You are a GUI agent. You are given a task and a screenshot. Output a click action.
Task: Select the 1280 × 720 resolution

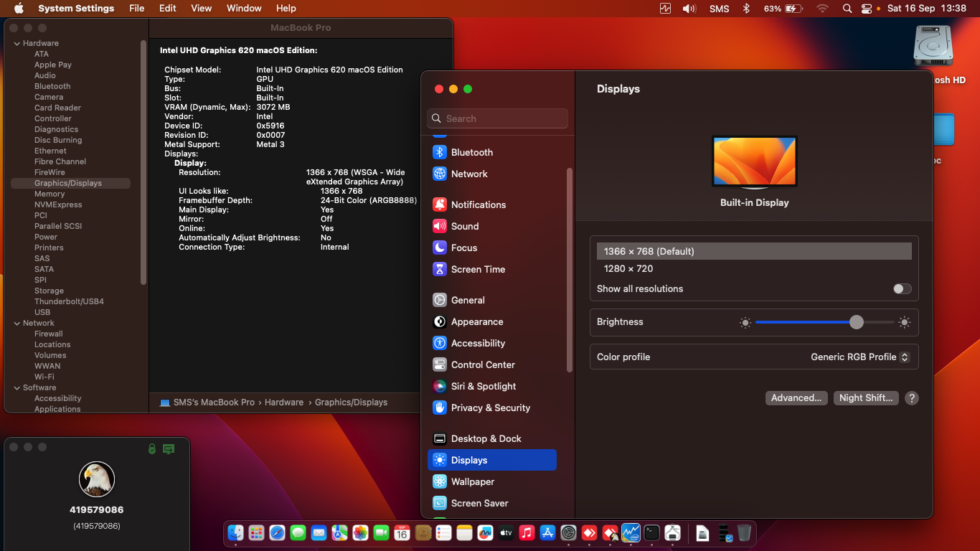point(754,268)
